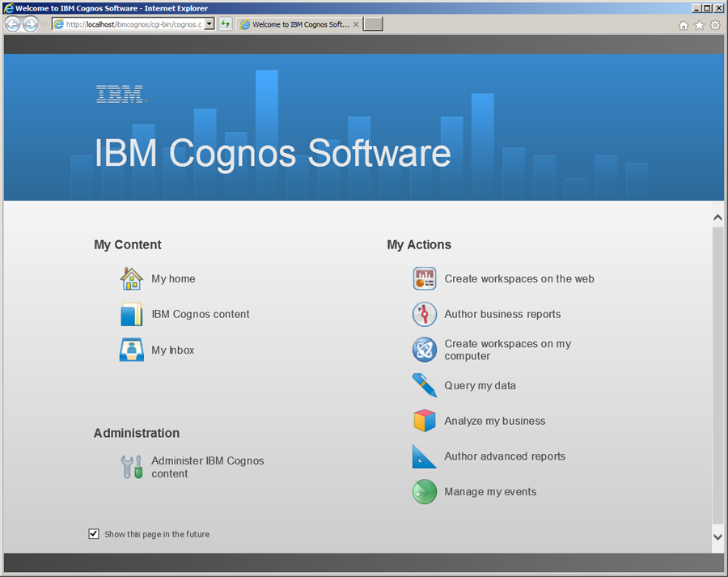
Task: Click the IBM Cognos content folder icon
Action: click(131, 314)
